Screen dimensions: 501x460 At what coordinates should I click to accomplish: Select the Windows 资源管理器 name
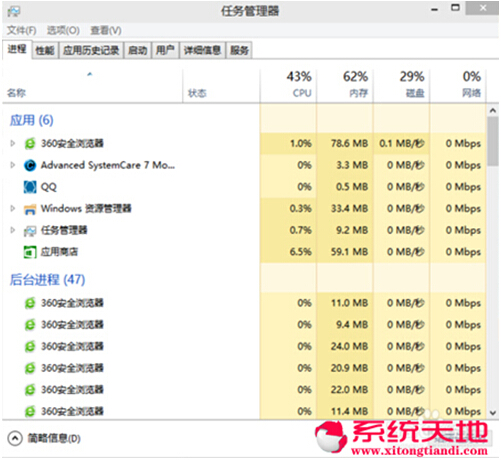86,209
